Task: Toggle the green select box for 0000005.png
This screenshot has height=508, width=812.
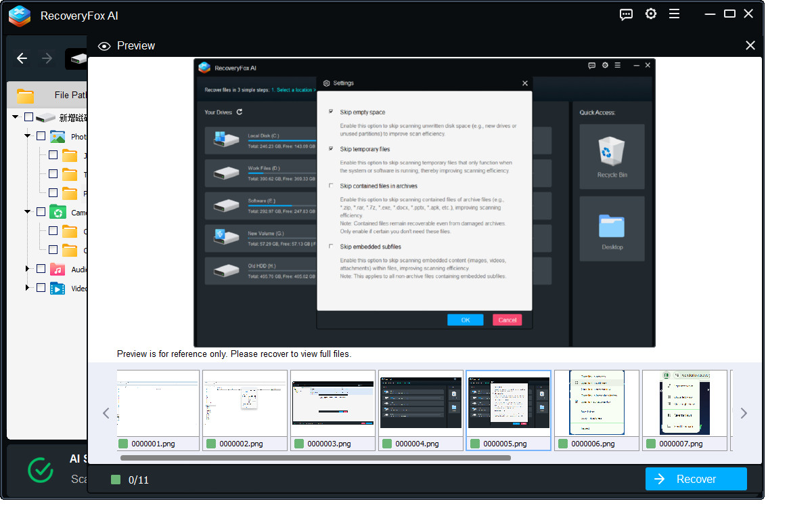Action: point(475,444)
